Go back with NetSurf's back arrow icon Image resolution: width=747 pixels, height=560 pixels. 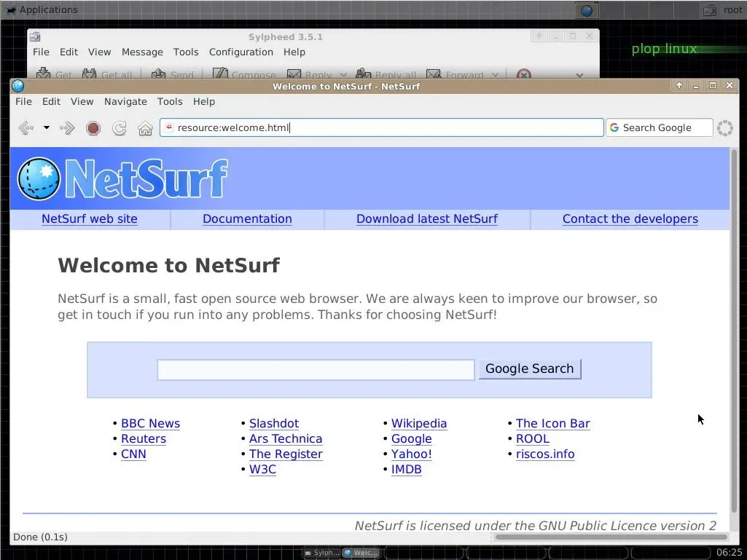point(26,127)
